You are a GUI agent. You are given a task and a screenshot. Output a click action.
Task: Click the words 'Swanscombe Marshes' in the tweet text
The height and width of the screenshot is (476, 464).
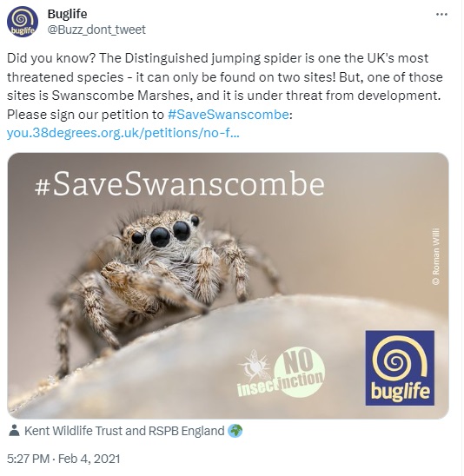[x=122, y=96]
